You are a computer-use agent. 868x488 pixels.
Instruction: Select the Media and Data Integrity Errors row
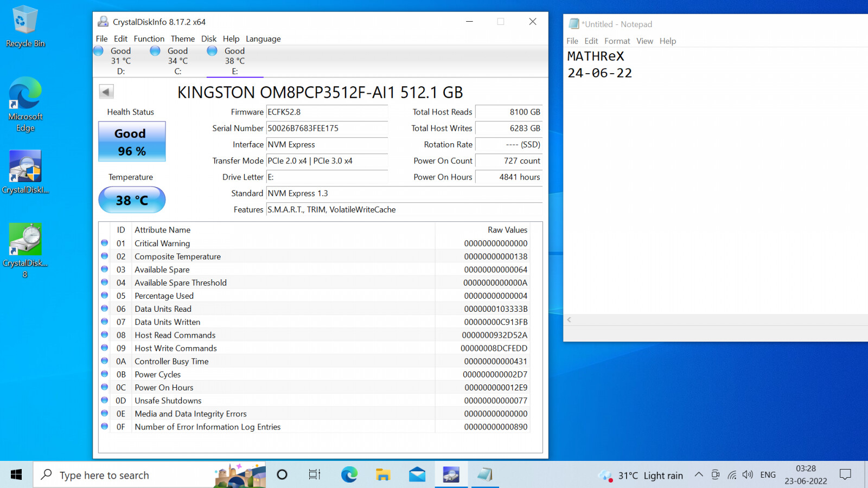315,414
